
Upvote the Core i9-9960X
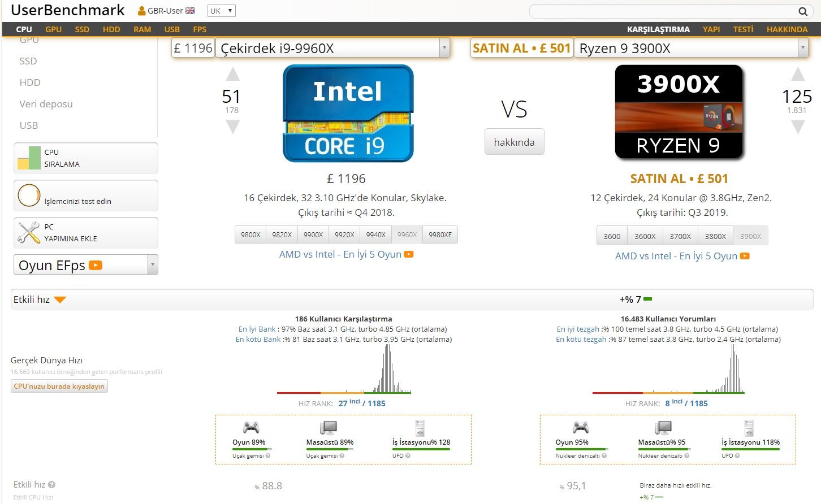[233, 74]
